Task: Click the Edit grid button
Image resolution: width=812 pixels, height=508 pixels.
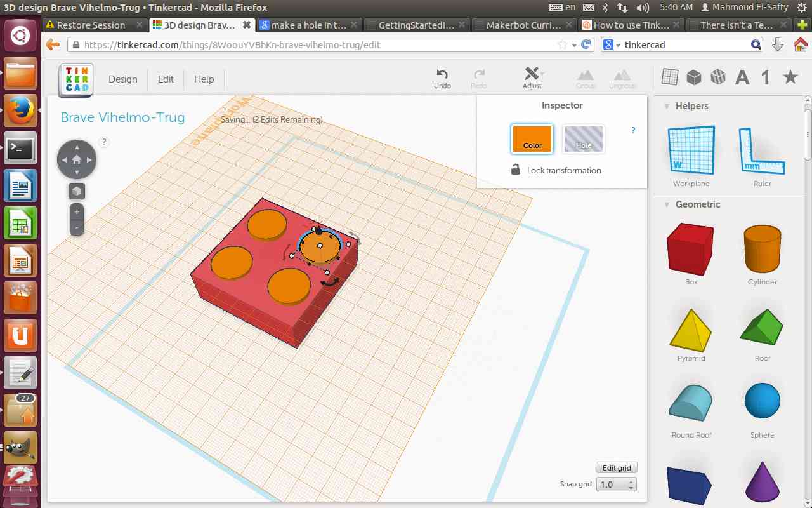Action: tap(617, 468)
